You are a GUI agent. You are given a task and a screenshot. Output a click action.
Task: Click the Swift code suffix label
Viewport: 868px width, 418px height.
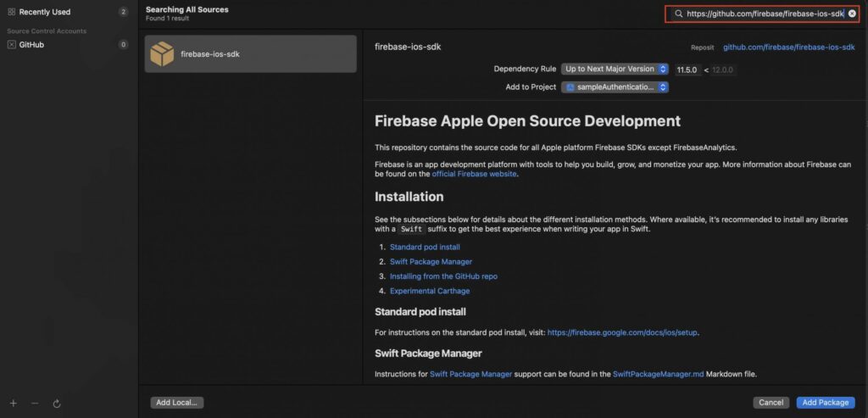click(411, 229)
